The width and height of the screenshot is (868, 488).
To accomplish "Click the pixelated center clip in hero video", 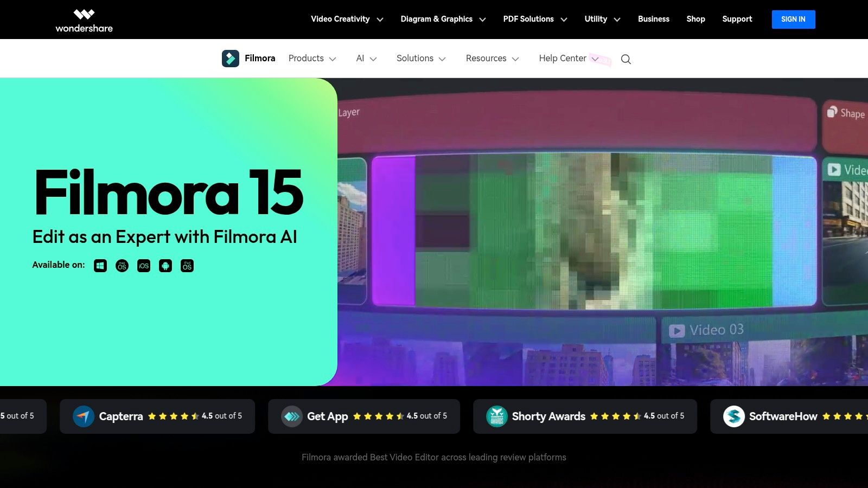I will [x=594, y=232].
